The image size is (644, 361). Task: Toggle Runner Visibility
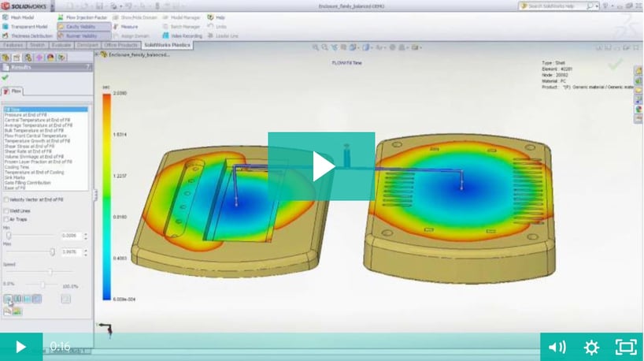(x=83, y=35)
